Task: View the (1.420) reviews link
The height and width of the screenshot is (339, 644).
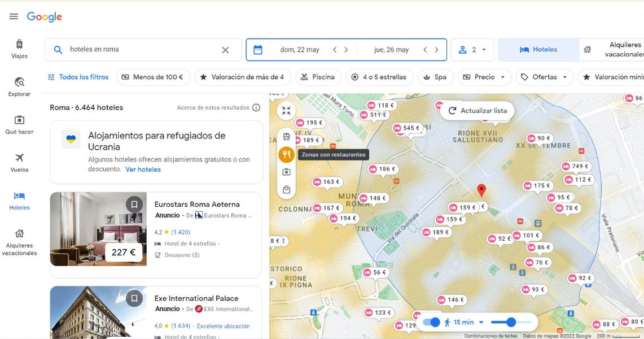Action: (181, 232)
